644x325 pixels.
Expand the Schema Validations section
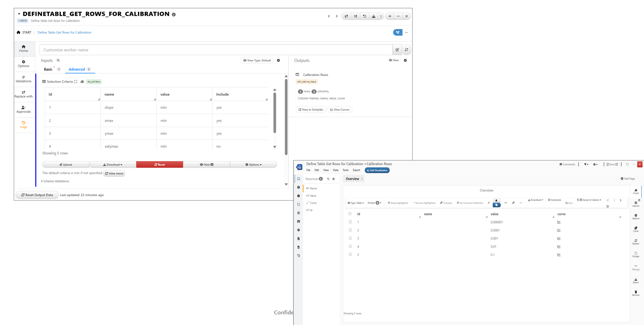pyautogui.click(x=55, y=181)
